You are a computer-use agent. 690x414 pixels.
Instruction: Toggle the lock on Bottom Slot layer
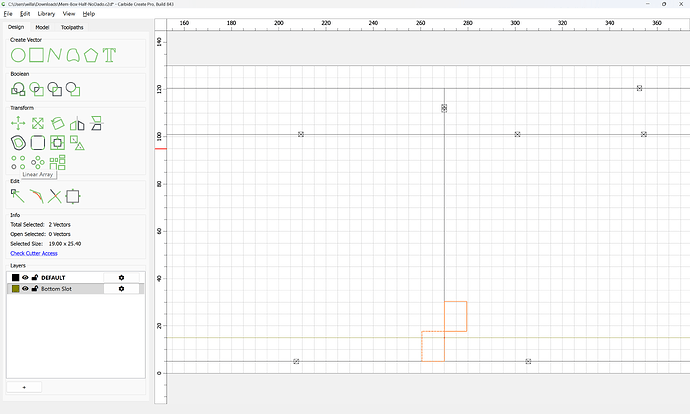[35, 289]
